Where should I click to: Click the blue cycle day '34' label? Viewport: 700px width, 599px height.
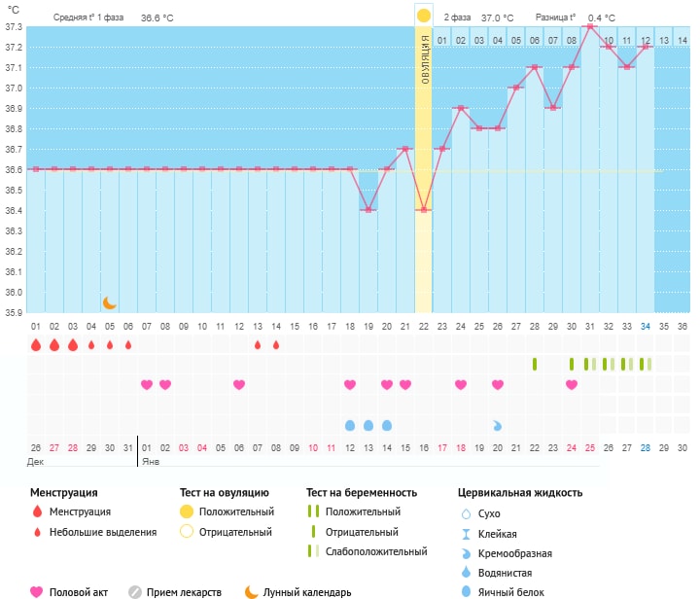pyautogui.click(x=646, y=327)
